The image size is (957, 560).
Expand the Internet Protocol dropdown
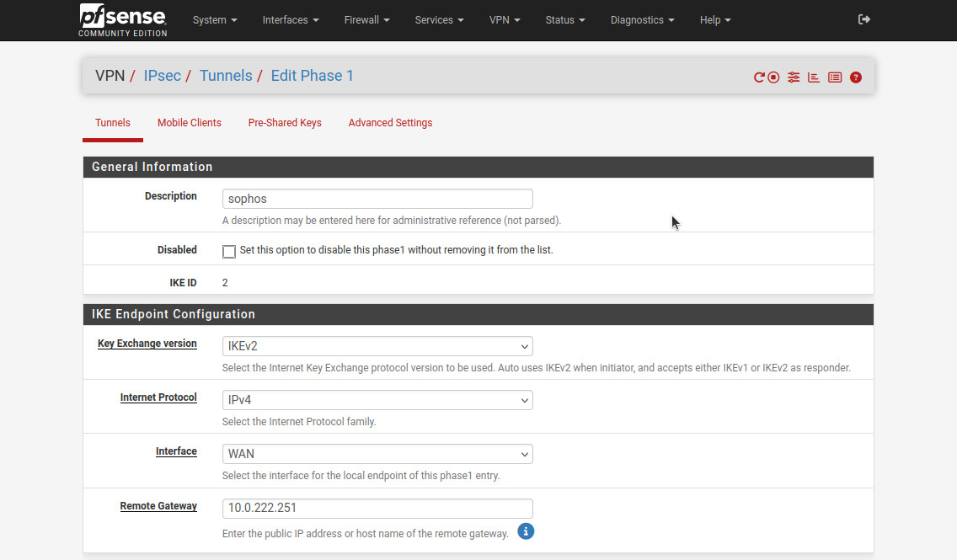pos(377,400)
